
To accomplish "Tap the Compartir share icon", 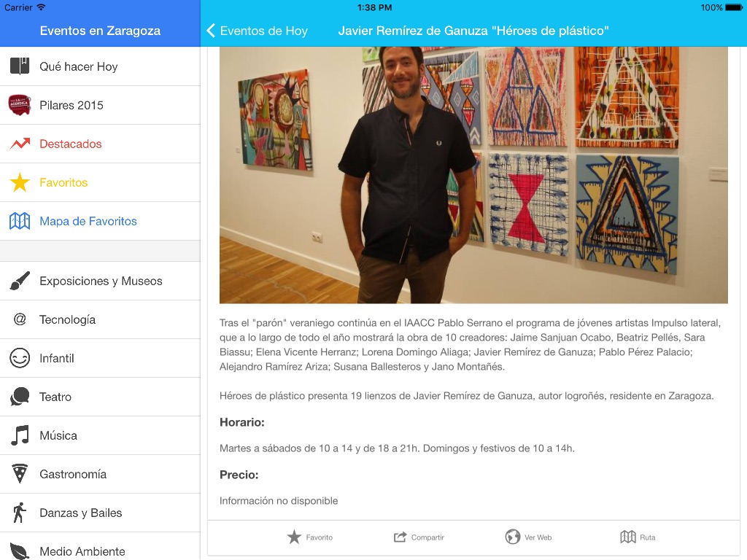I will [x=400, y=537].
